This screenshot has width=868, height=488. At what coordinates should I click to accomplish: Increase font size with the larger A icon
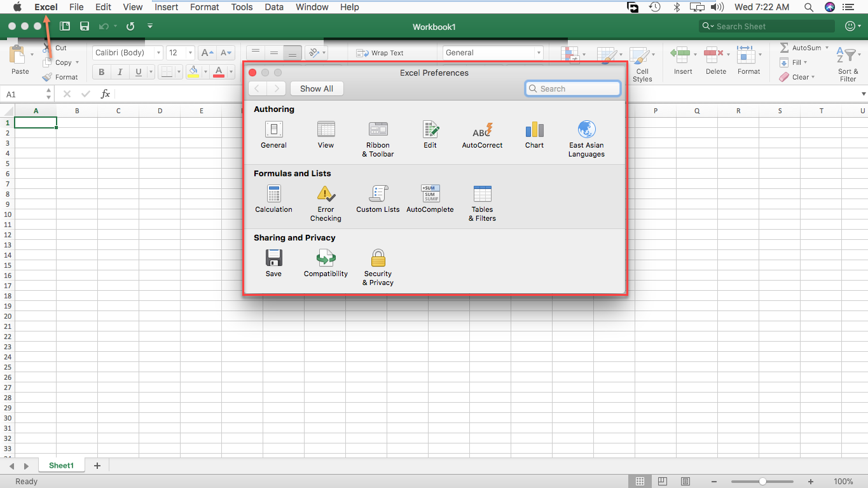coord(207,53)
